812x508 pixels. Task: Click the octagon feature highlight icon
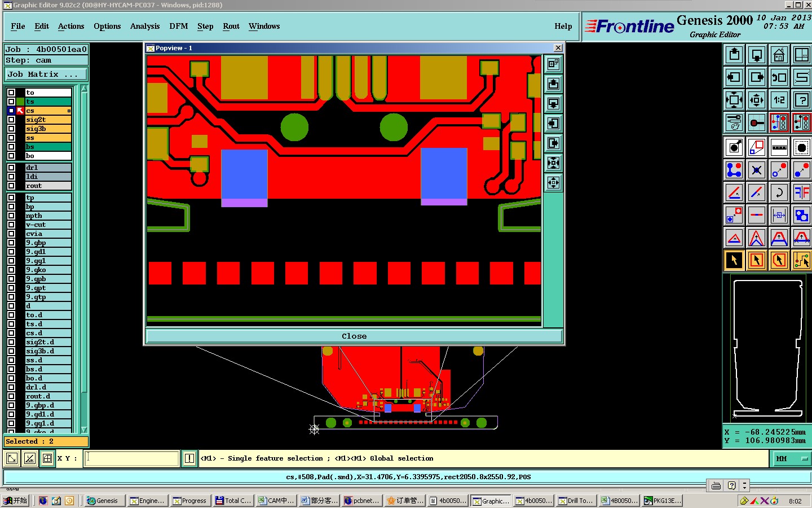pos(802,147)
